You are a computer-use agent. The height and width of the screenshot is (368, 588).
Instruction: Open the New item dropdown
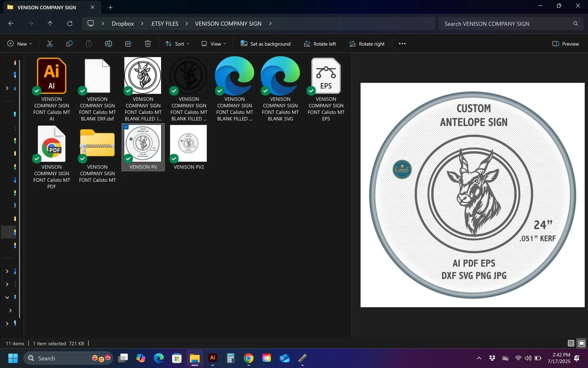(x=20, y=44)
